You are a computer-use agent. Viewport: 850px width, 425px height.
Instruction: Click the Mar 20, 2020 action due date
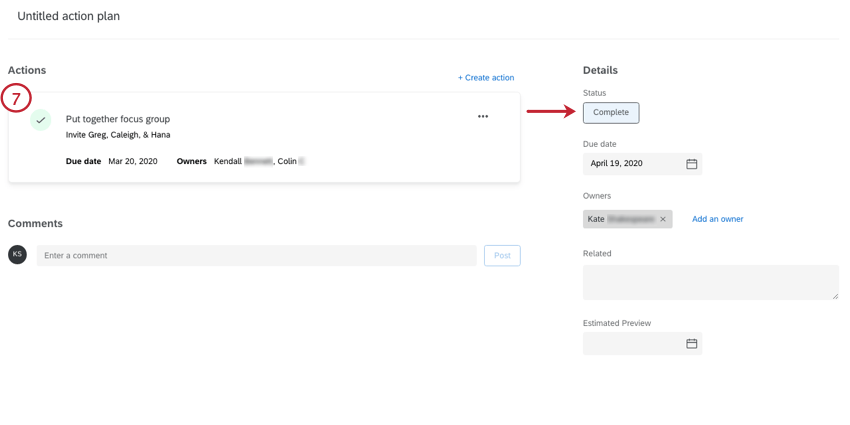tap(133, 161)
